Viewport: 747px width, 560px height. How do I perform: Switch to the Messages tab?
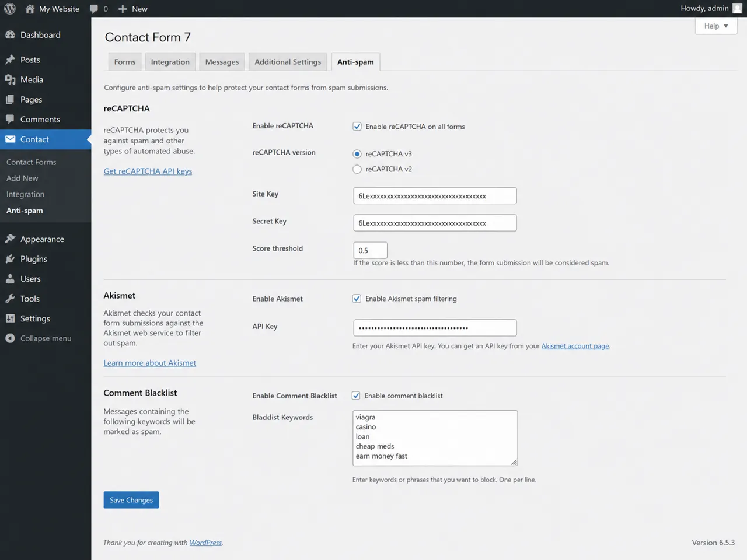(x=222, y=62)
